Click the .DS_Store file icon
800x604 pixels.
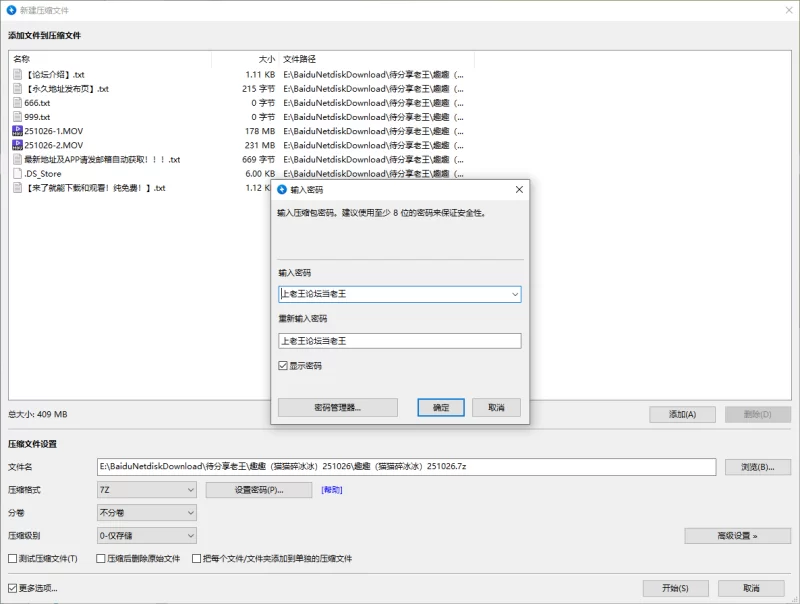[x=16, y=174]
